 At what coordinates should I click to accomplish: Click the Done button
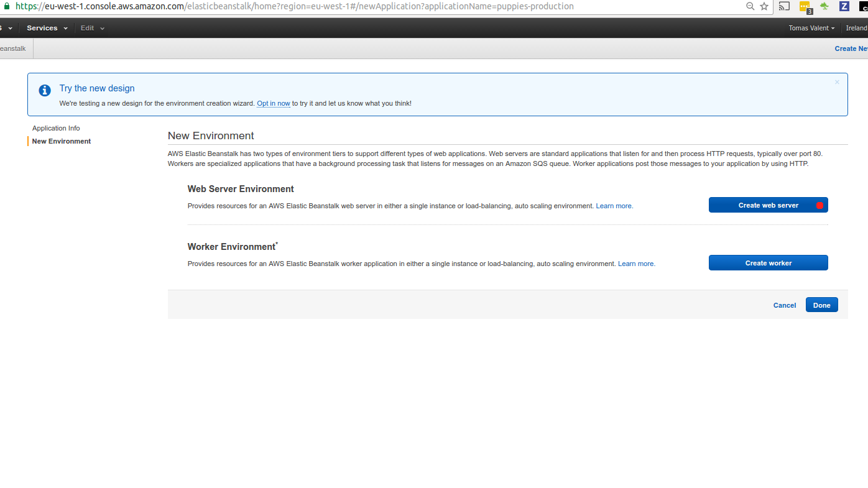click(x=822, y=305)
